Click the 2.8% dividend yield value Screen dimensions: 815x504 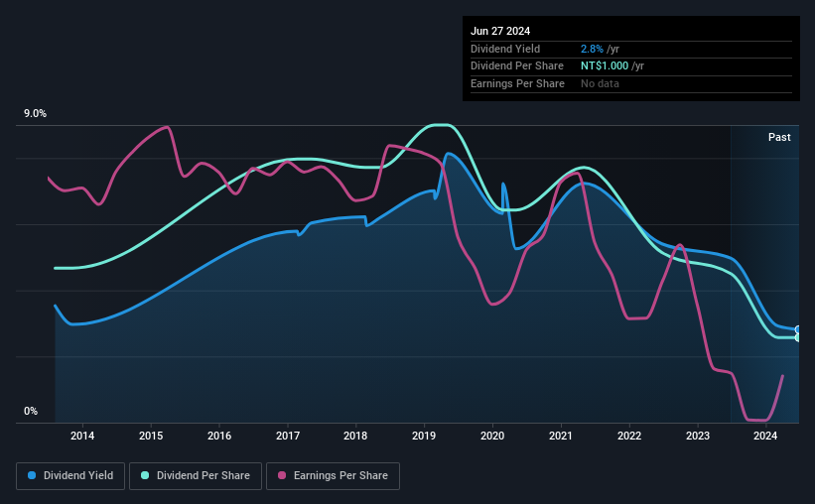(592, 49)
